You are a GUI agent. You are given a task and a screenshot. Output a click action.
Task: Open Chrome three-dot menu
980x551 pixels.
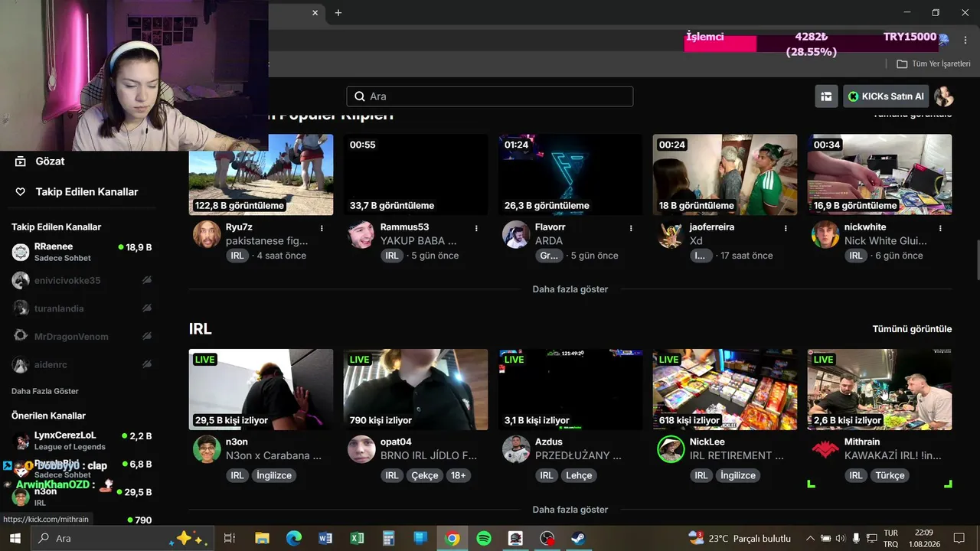coord(964,39)
